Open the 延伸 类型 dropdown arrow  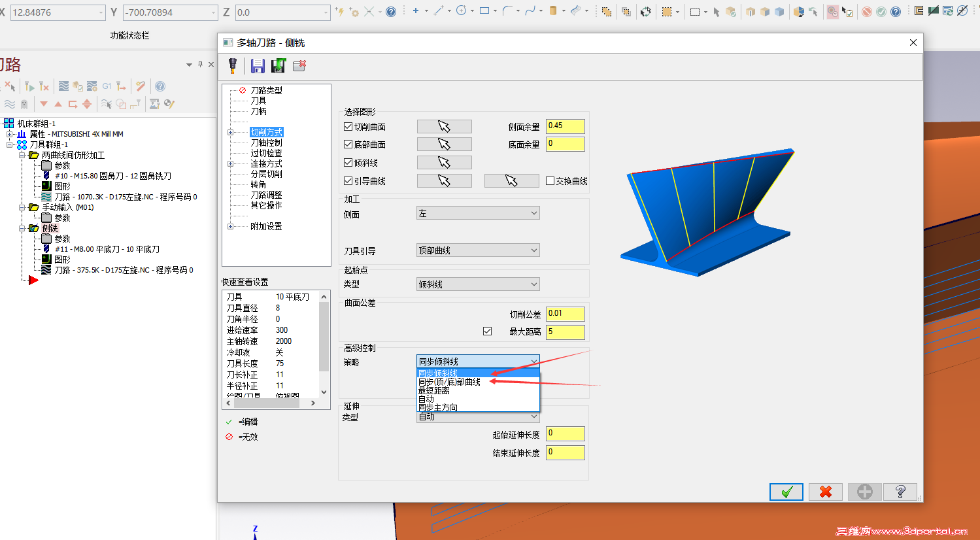533,416
